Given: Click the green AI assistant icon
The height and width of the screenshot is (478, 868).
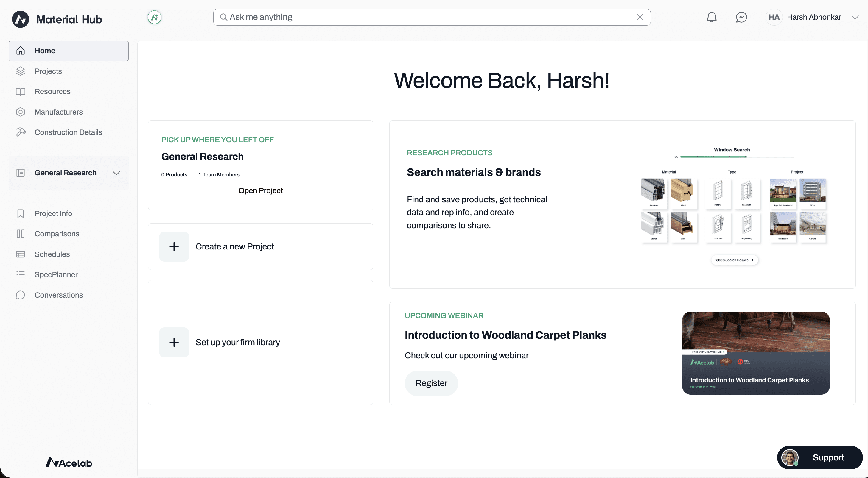Looking at the screenshot, I should coord(154,17).
